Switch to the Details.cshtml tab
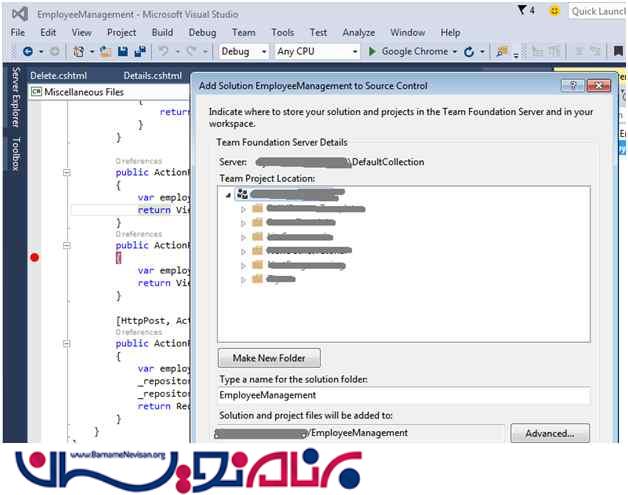The width and height of the screenshot is (628, 495). (x=152, y=75)
